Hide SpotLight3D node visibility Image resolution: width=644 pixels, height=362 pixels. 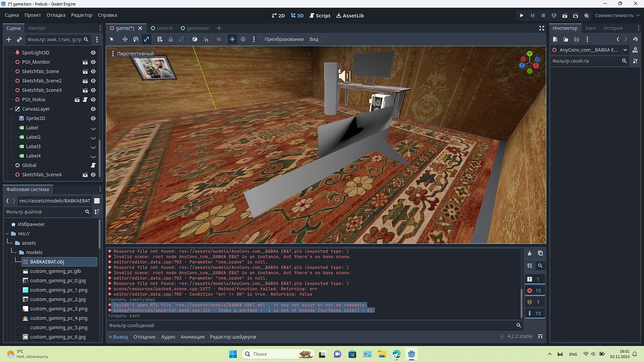[x=93, y=53]
